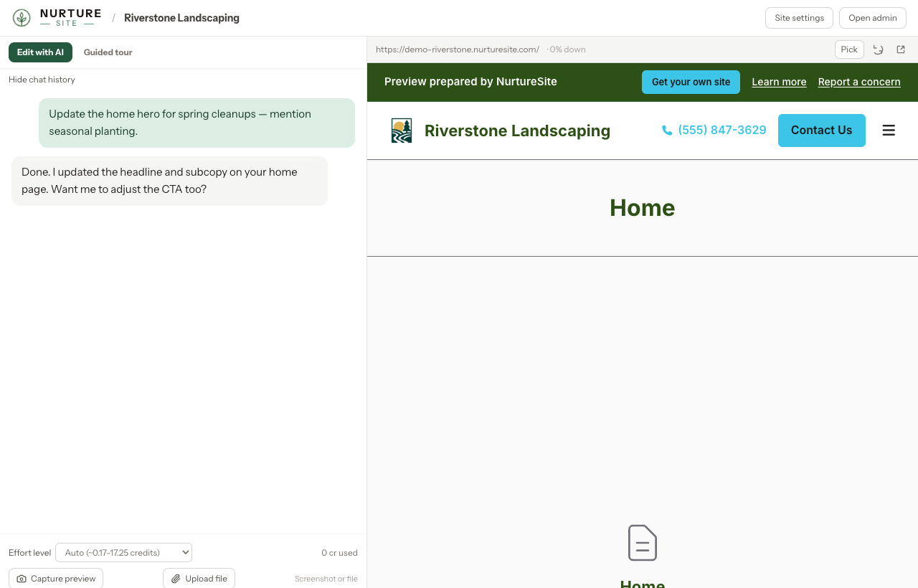Switch to the Guided tour tab

point(108,52)
